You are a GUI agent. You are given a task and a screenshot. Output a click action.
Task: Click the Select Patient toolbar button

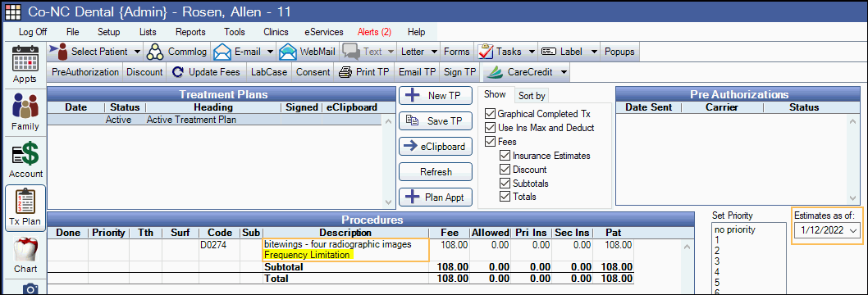click(x=96, y=52)
